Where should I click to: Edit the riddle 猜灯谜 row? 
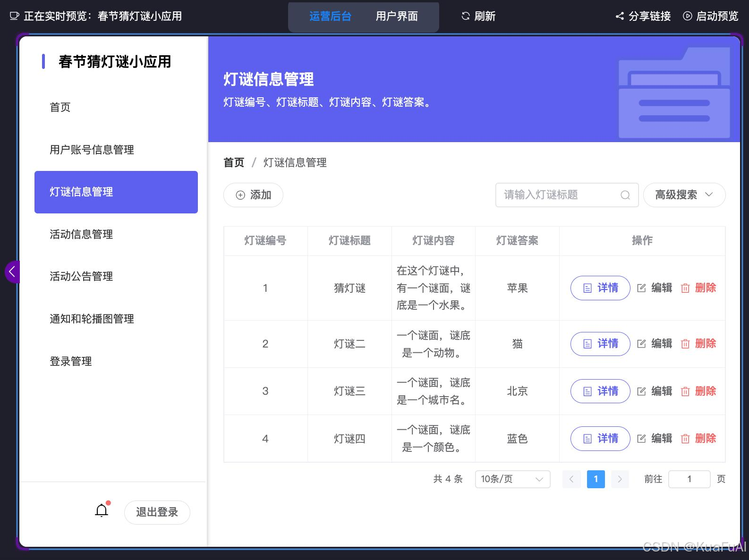655,288
